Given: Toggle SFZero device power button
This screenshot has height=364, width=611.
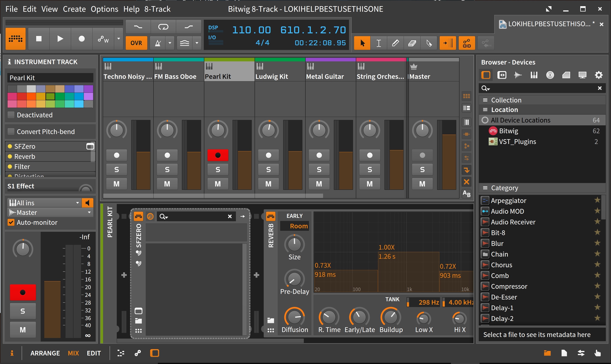Looking at the screenshot, I should coord(138,216).
